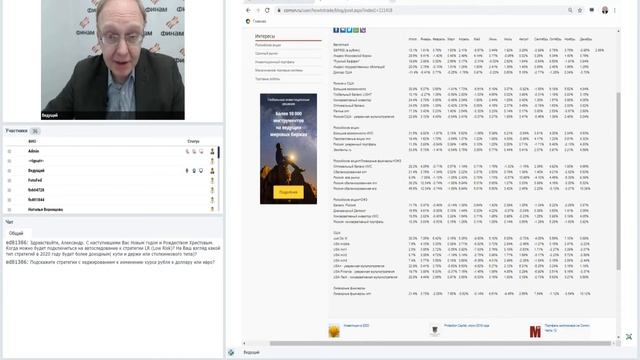Click the ФИО column header
This screenshot has width=640, height=360.
tap(32, 141)
